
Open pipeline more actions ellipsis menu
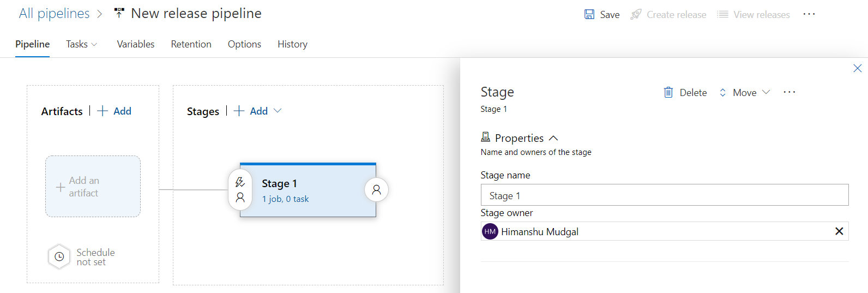[x=809, y=14]
